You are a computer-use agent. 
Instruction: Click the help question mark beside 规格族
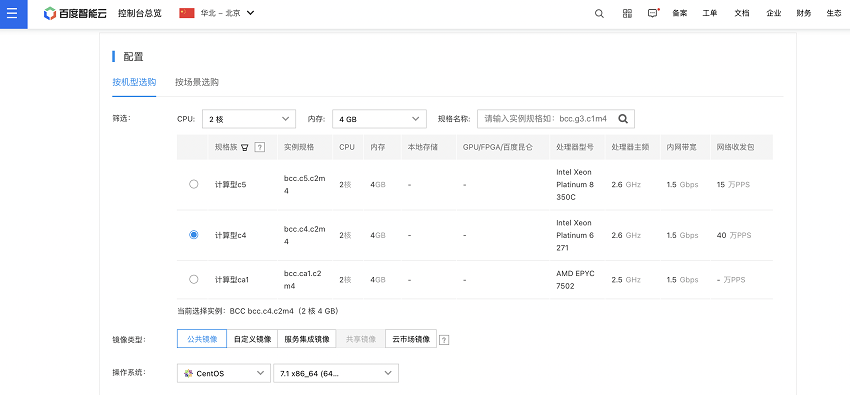(260, 147)
